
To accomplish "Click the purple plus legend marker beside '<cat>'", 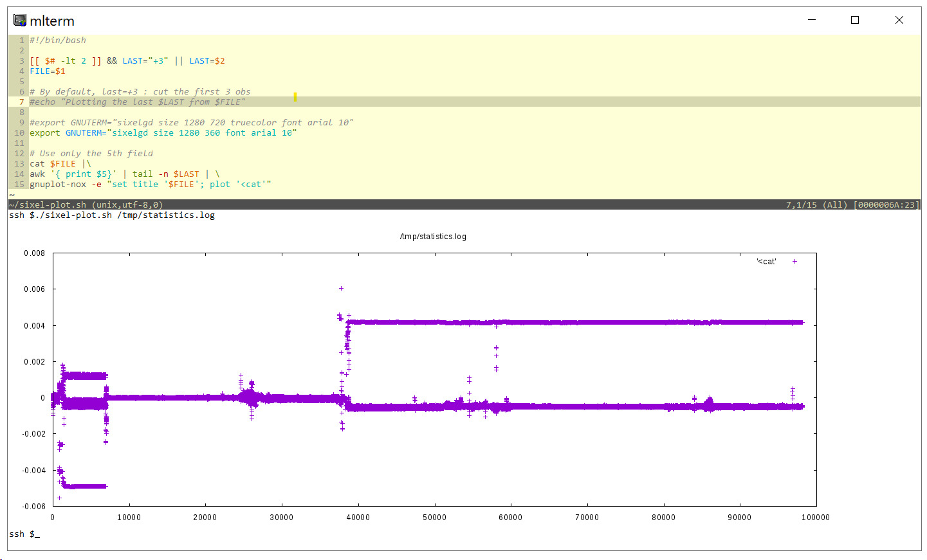I will (x=794, y=262).
